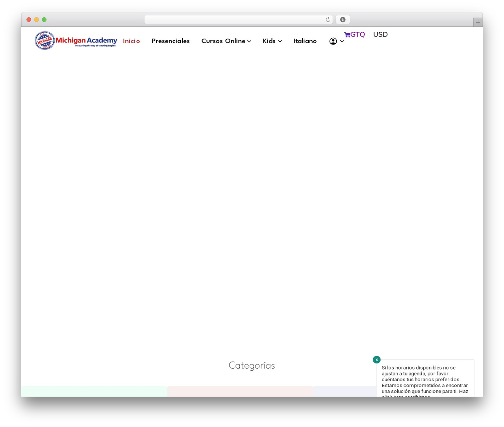Click the browser download icon

343,20
